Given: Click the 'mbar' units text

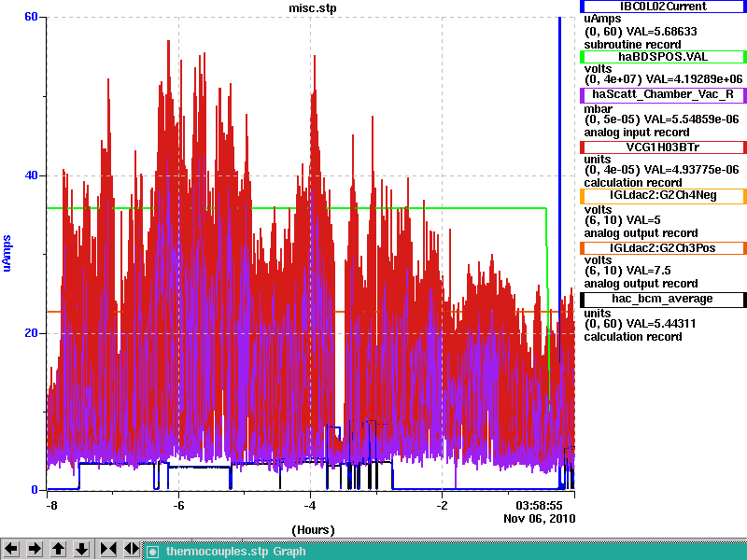Looking at the screenshot, I should (598, 109).
